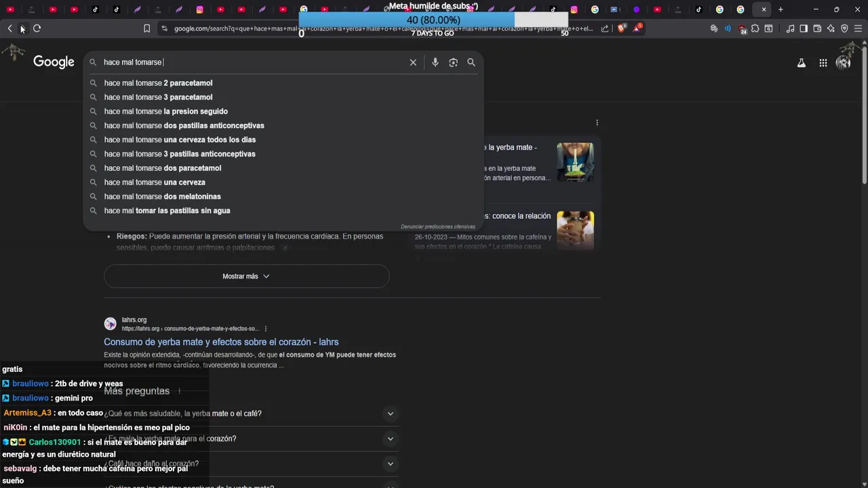Go back to the previous page
This screenshot has height=488, width=868.
pyautogui.click(x=9, y=28)
